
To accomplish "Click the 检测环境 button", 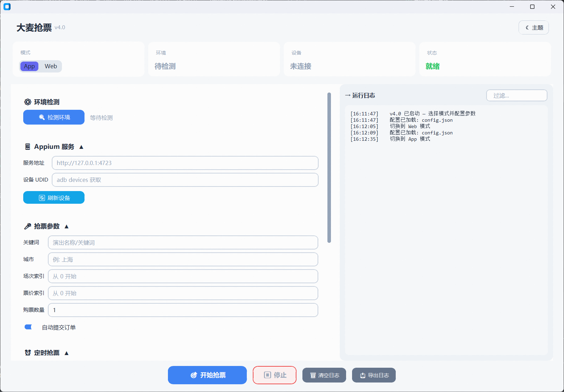I will pos(54,117).
